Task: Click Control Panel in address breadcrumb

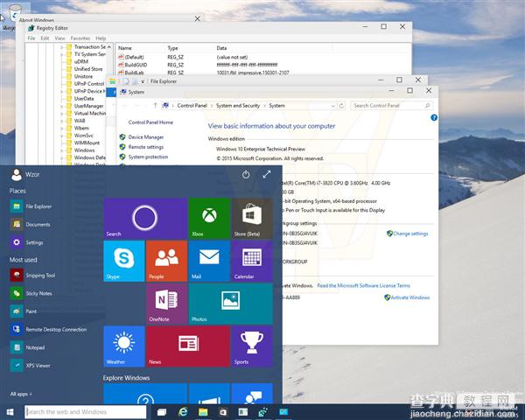Action: tap(192, 106)
